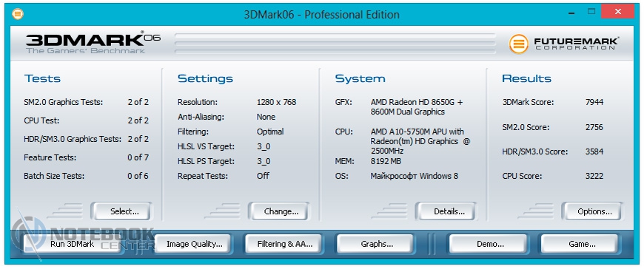
Task: Click the OS Windows 8 text
Action: click(414, 177)
